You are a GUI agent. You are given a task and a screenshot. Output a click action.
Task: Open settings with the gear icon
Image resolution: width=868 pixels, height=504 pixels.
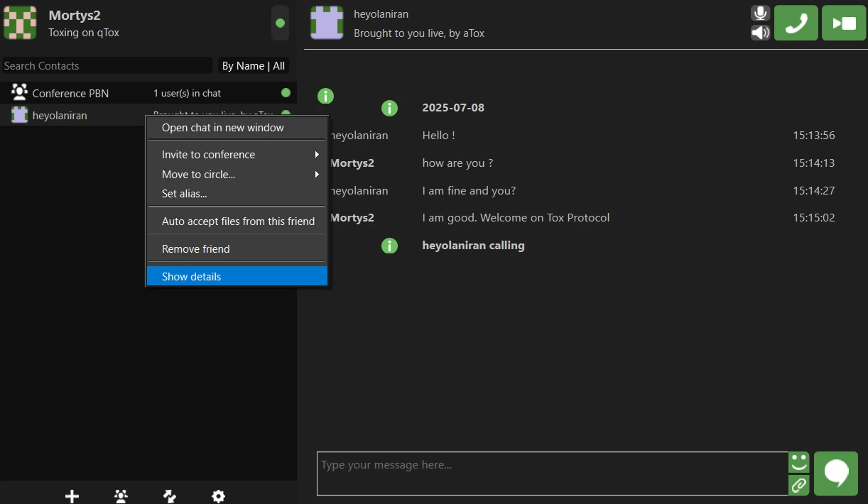click(219, 496)
